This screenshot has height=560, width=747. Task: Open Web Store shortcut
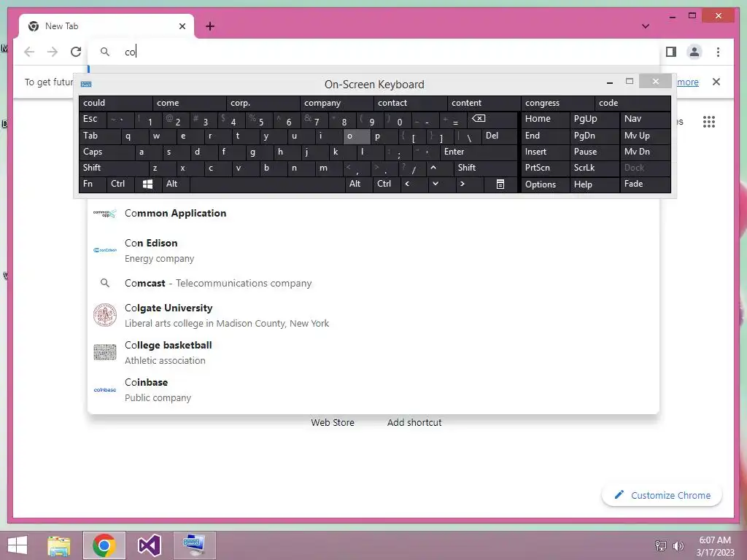pos(333,422)
